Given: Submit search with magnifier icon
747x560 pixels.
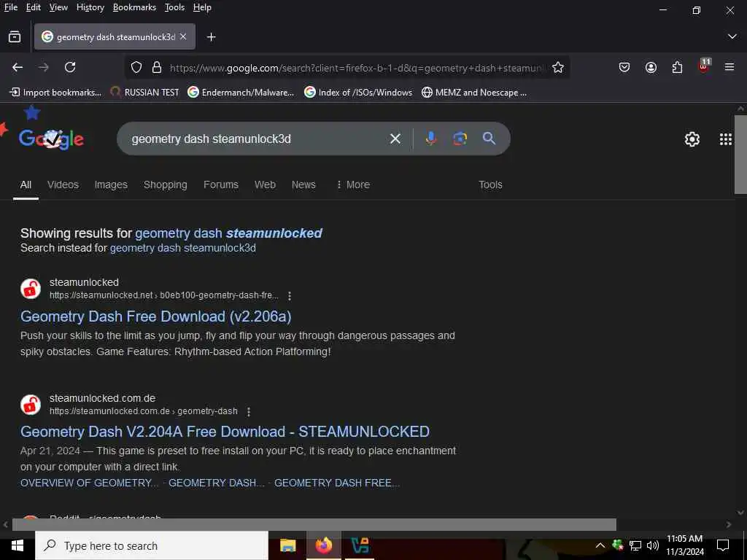Looking at the screenshot, I should tap(489, 139).
